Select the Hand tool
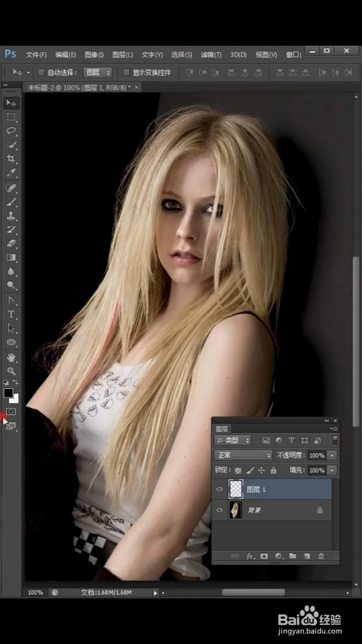The height and width of the screenshot is (644, 362). coord(11,358)
